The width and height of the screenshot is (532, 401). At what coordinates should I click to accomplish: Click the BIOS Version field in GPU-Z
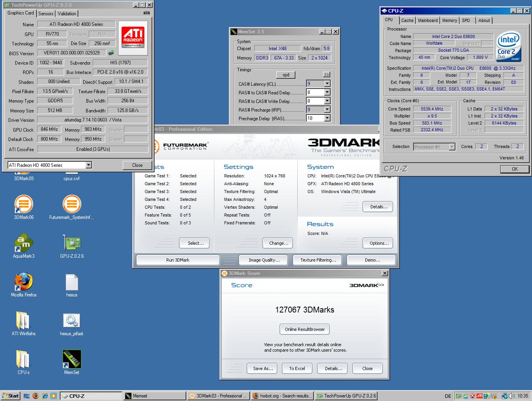pyautogui.click(x=72, y=53)
